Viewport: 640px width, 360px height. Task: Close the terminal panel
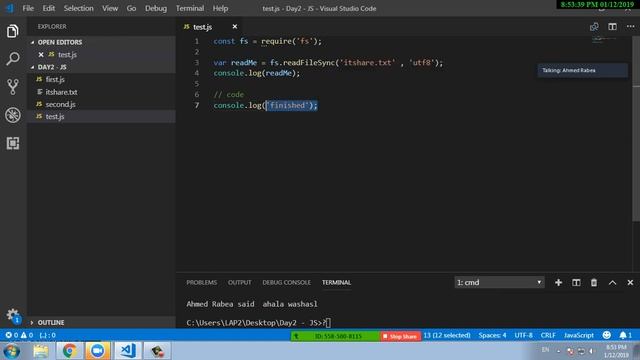[x=630, y=282]
